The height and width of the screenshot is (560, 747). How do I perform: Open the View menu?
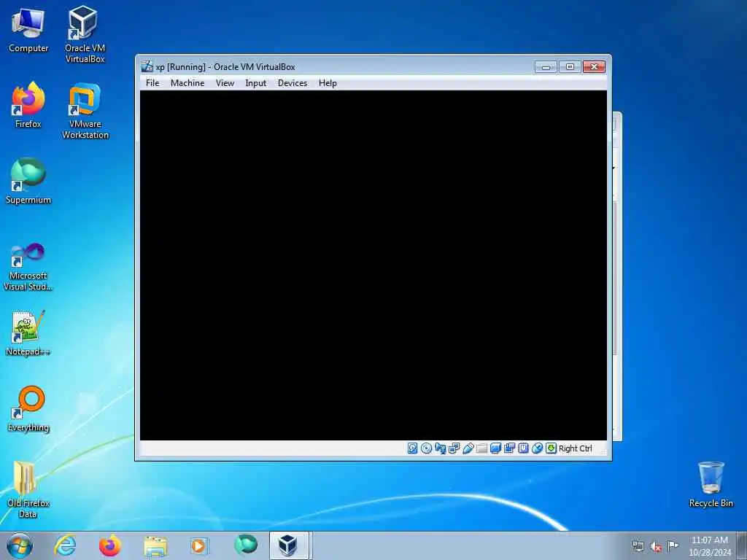click(x=225, y=83)
